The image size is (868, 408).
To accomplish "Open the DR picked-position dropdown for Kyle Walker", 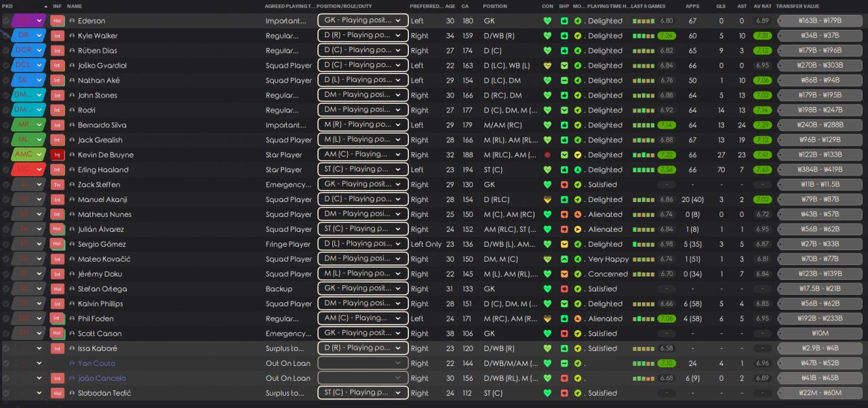I will 28,36.
